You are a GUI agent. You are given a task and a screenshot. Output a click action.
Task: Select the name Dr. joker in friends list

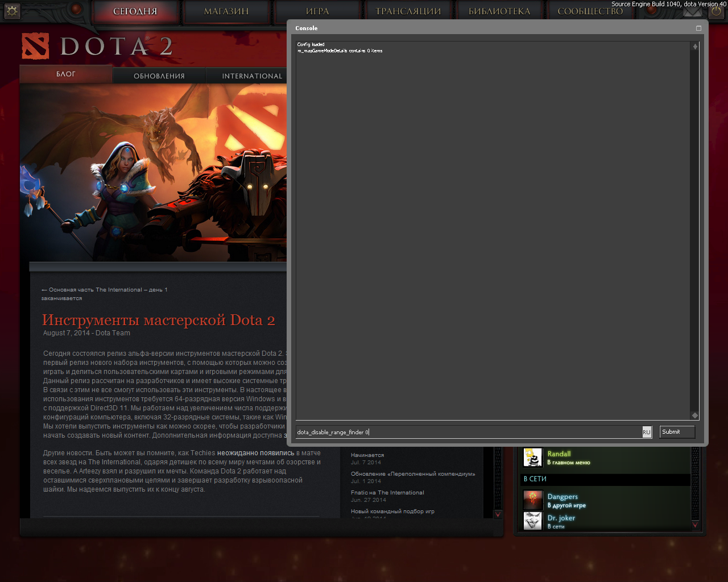tap(561, 518)
